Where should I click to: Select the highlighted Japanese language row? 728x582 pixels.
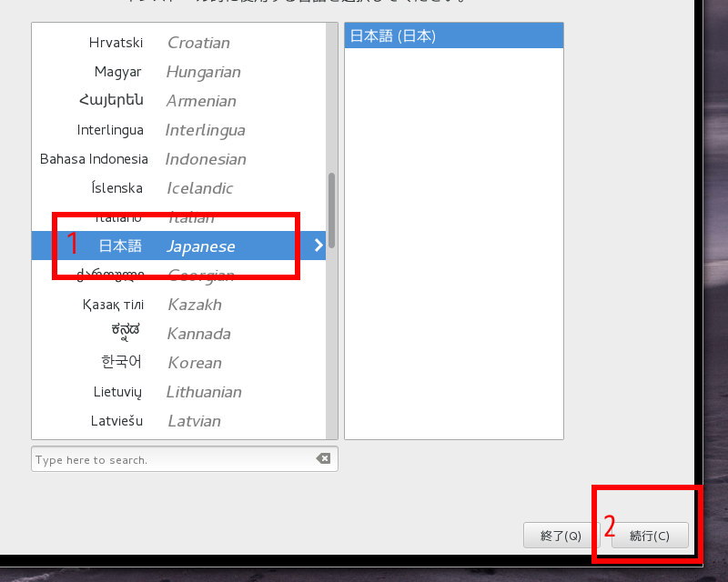point(177,246)
